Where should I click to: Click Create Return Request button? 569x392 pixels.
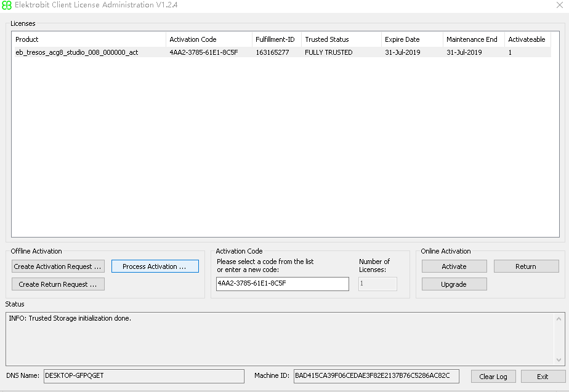tap(58, 284)
